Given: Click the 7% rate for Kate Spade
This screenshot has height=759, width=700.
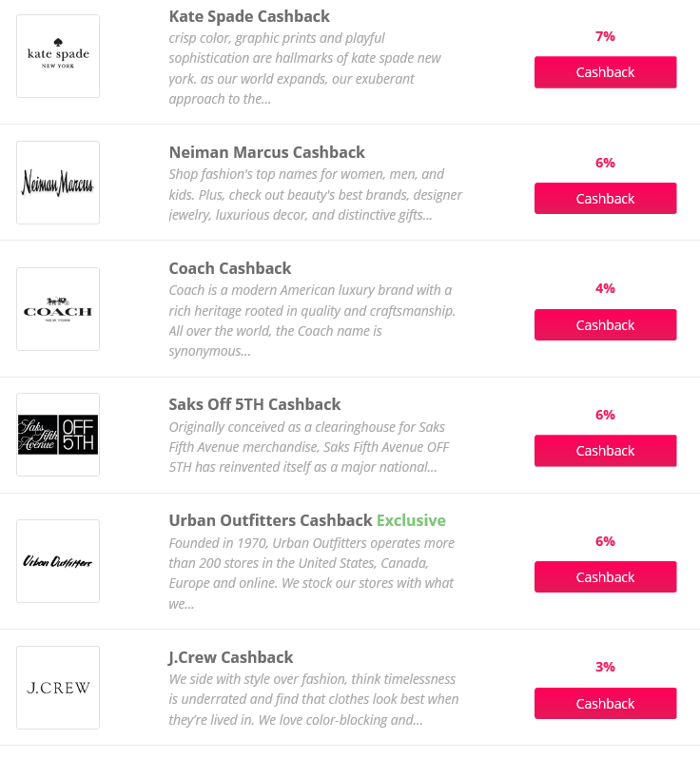Looking at the screenshot, I should click(x=605, y=36).
